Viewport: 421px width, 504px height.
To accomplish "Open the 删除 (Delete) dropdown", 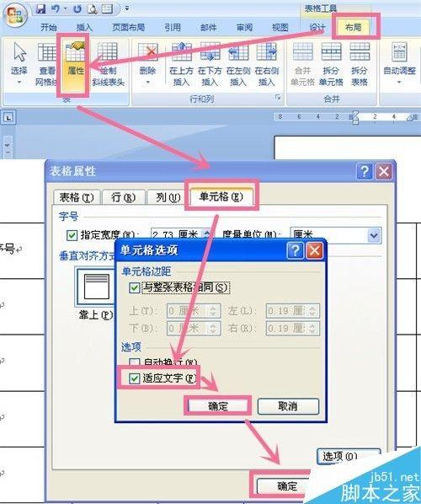I will [147, 64].
